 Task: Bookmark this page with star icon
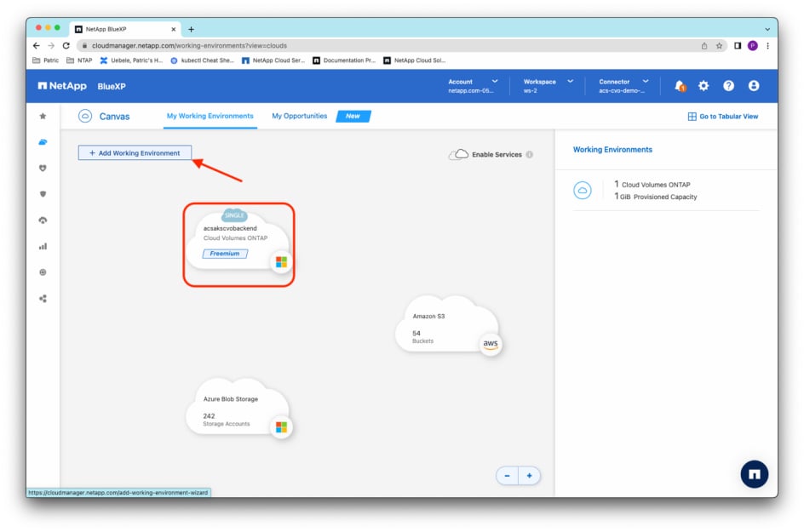coord(719,46)
